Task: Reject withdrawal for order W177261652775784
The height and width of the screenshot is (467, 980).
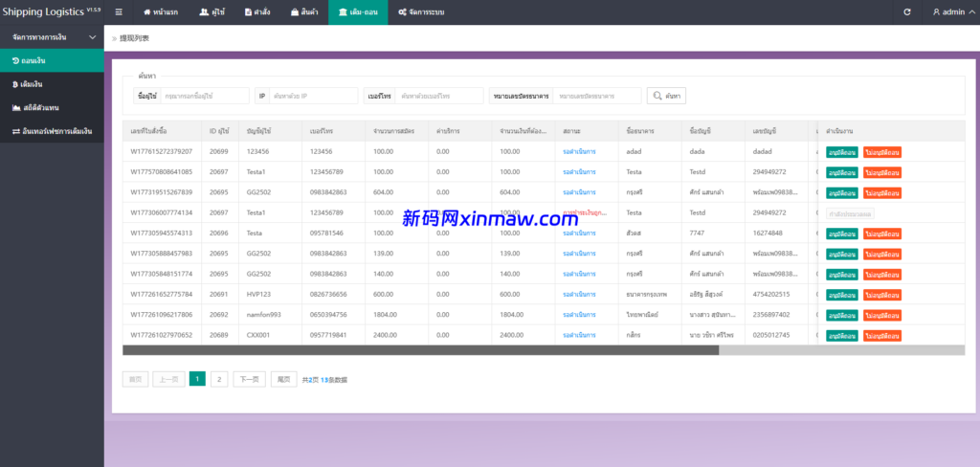Action: click(881, 295)
